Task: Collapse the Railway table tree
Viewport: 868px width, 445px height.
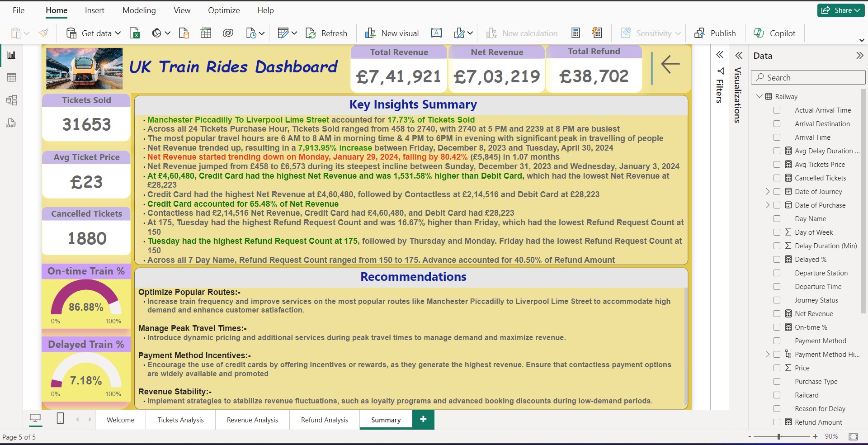Action: click(759, 96)
